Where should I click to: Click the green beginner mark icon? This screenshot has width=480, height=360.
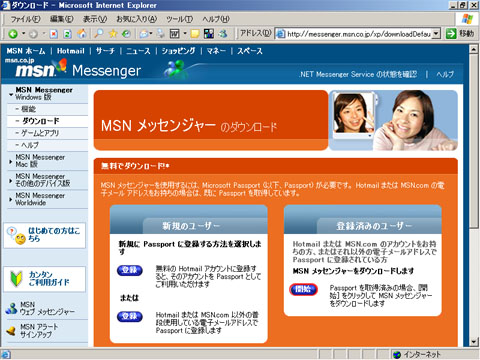pyautogui.click(x=16, y=279)
